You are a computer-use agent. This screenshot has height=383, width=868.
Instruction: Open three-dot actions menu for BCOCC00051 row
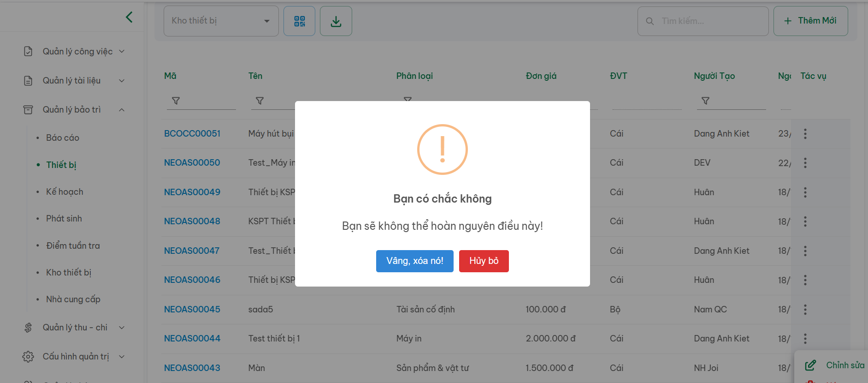click(805, 134)
